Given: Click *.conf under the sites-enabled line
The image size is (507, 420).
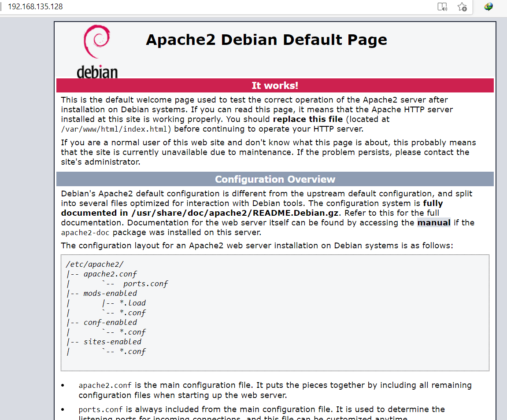Looking at the screenshot, I should click(x=133, y=351).
